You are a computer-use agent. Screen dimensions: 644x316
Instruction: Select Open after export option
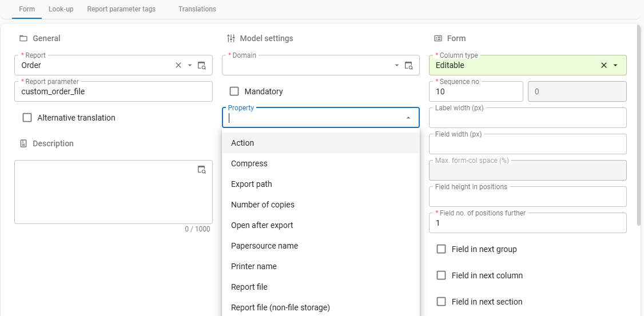coord(321,225)
